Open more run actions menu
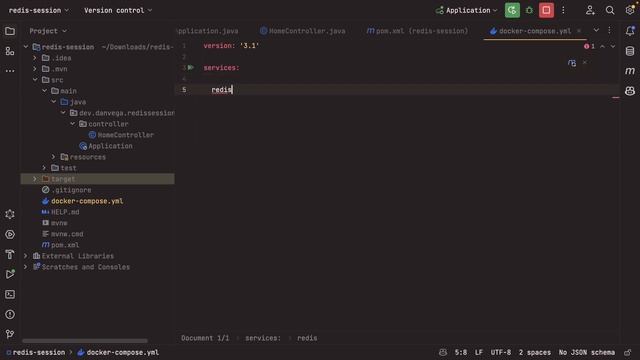The height and width of the screenshot is (360, 640). point(563,10)
